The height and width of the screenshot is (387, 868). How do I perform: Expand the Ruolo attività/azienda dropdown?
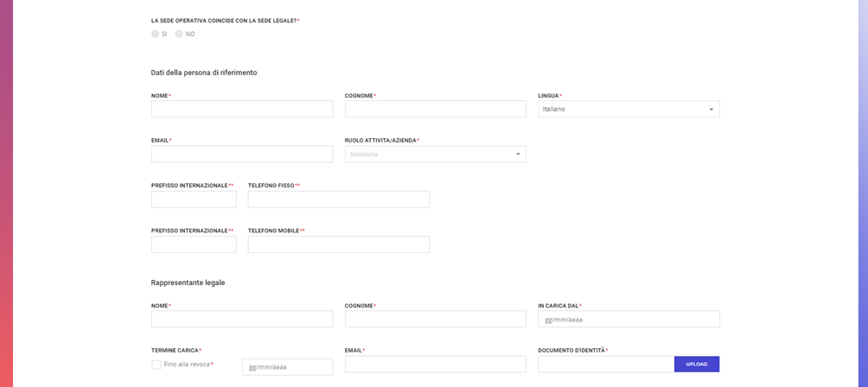435,155
